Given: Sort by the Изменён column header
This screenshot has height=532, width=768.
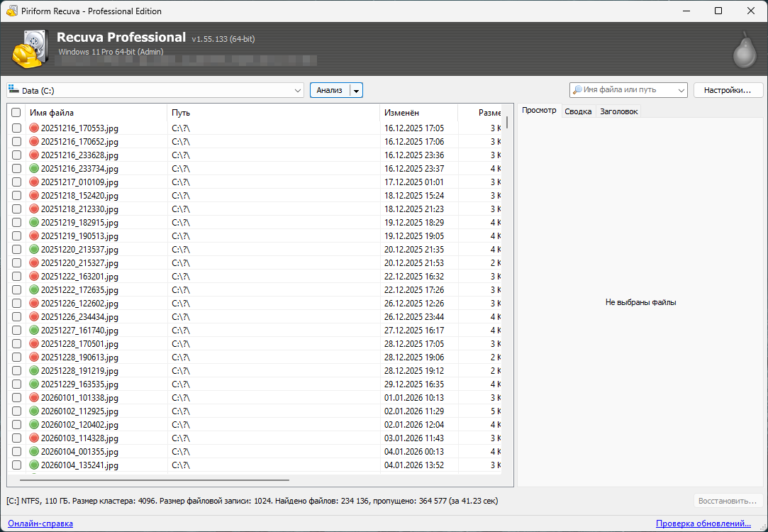Looking at the screenshot, I should [x=419, y=113].
